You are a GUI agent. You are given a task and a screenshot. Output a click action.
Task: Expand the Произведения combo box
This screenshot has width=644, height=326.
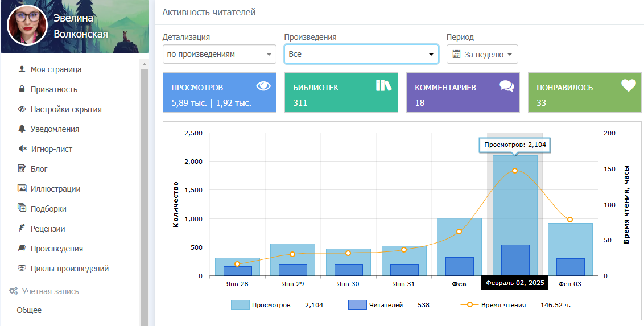pos(361,55)
